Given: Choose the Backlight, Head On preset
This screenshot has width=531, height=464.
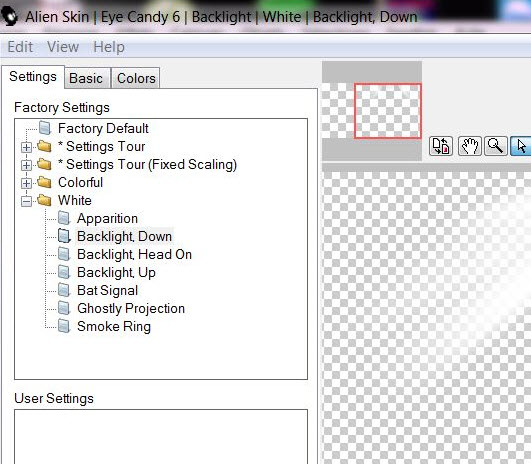Looking at the screenshot, I should point(134,254).
